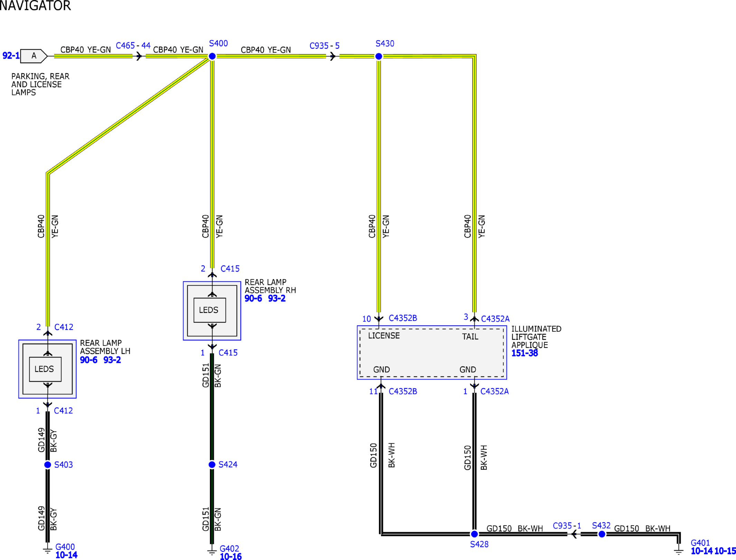
Task: Select the G400 ground label
Action: [x=65, y=547]
